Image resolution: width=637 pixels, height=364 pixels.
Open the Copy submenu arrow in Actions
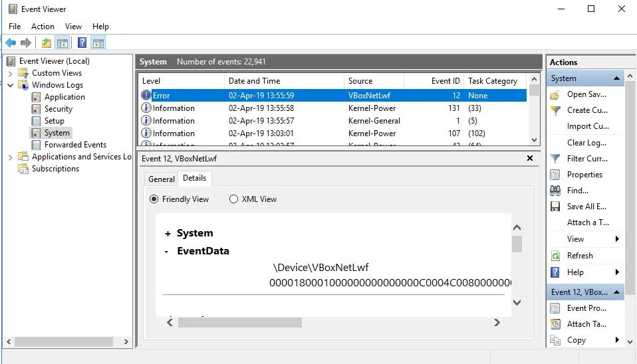tap(617, 339)
